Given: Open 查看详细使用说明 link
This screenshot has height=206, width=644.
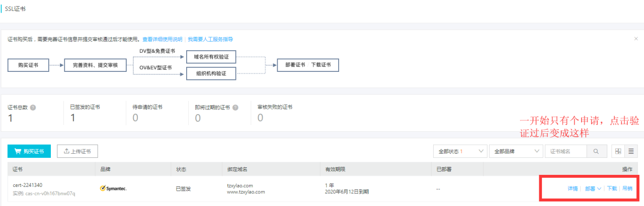Looking at the screenshot, I should click(163, 39).
